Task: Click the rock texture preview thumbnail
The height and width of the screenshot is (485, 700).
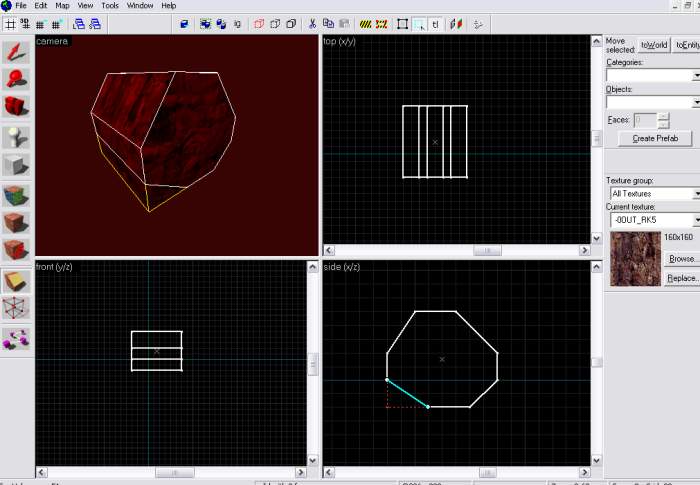Action: [635, 258]
